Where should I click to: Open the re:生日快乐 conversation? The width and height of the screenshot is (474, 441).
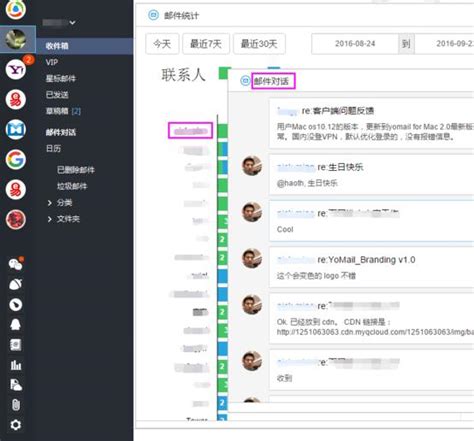(x=371, y=175)
